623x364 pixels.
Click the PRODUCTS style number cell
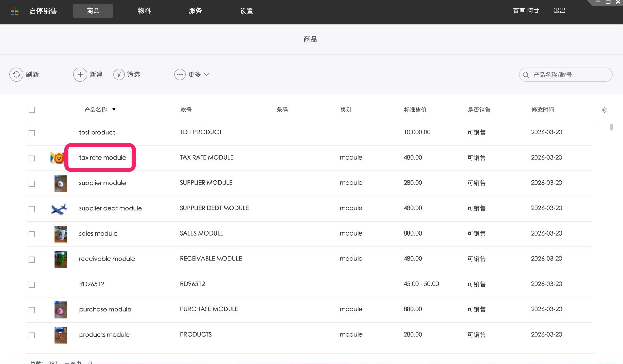196,334
